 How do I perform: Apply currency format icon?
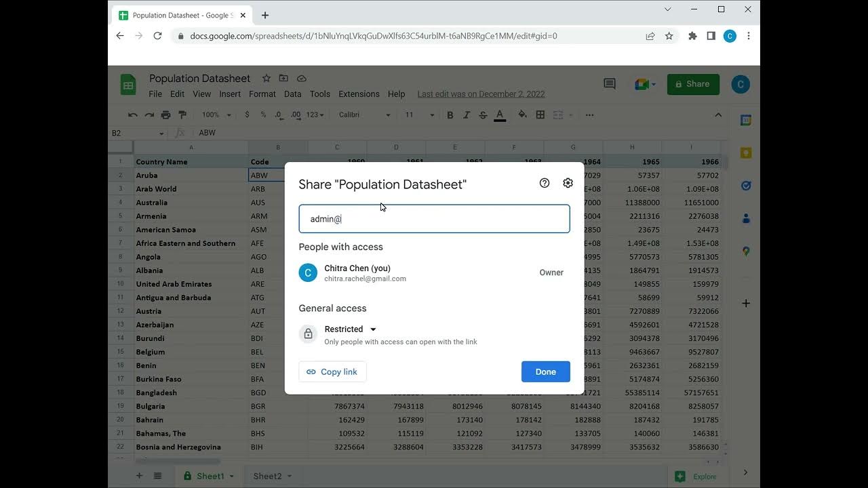click(247, 115)
